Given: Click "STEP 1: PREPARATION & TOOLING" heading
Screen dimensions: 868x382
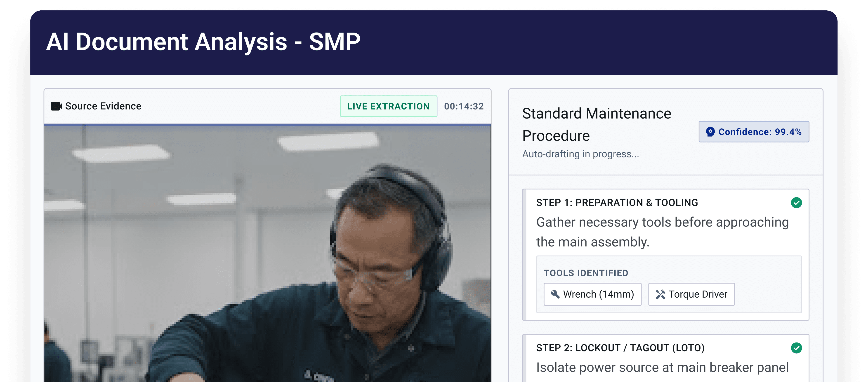Looking at the screenshot, I should (617, 203).
